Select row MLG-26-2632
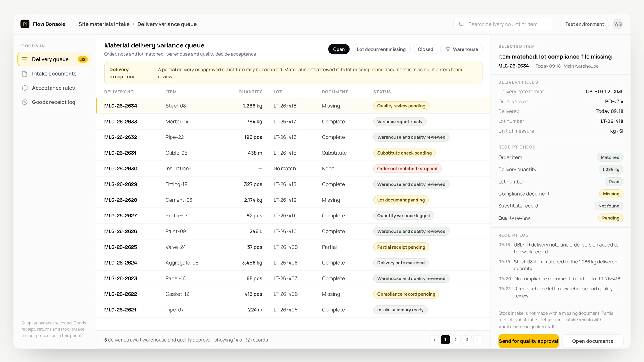 pyautogui.click(x=293, y=137)
